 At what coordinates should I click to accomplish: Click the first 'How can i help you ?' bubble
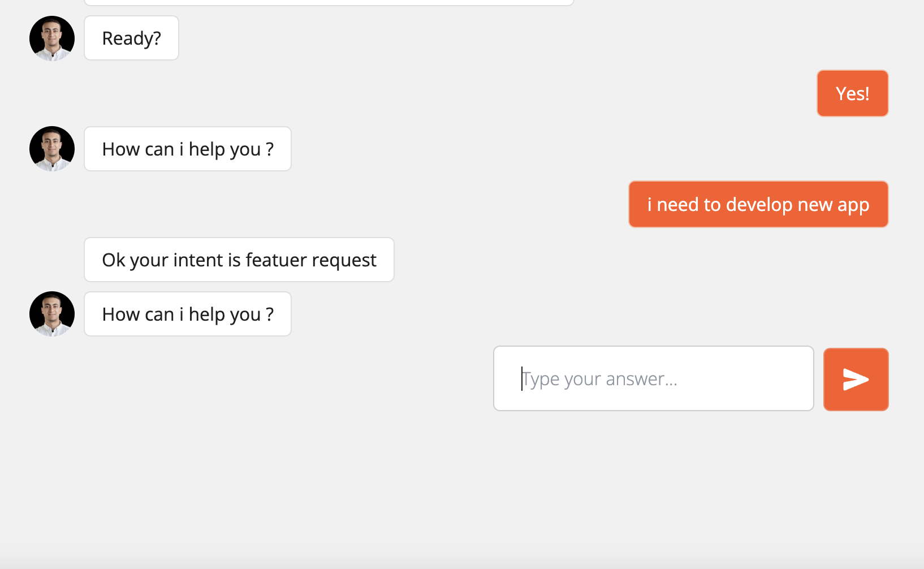[188, 149]
